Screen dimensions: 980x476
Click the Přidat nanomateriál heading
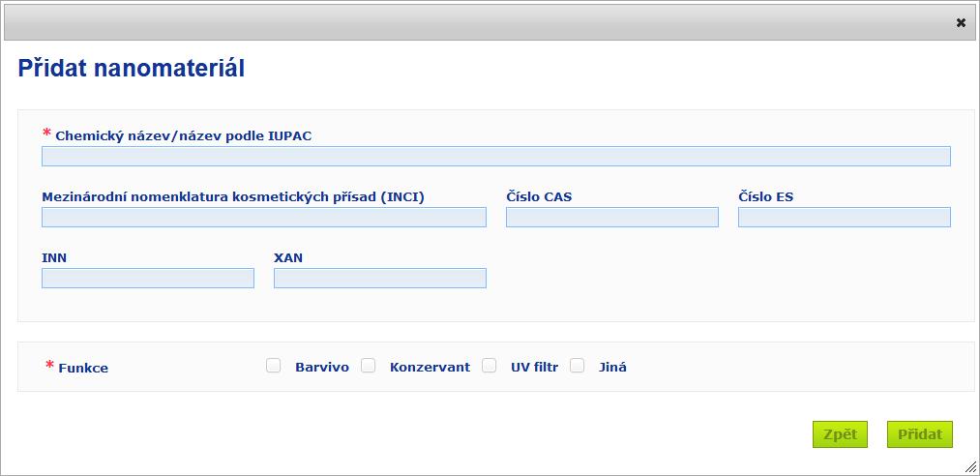132,69
